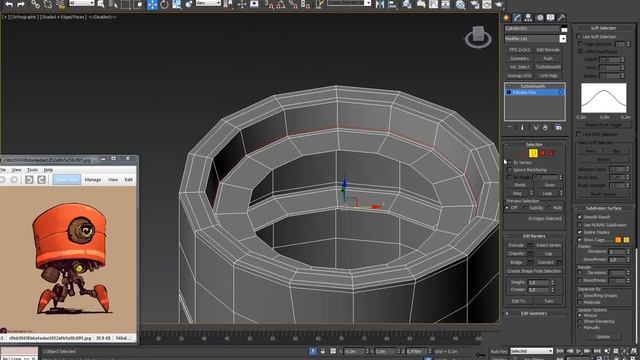Open View menu in image viewer
640x360 pixels.
17,170
